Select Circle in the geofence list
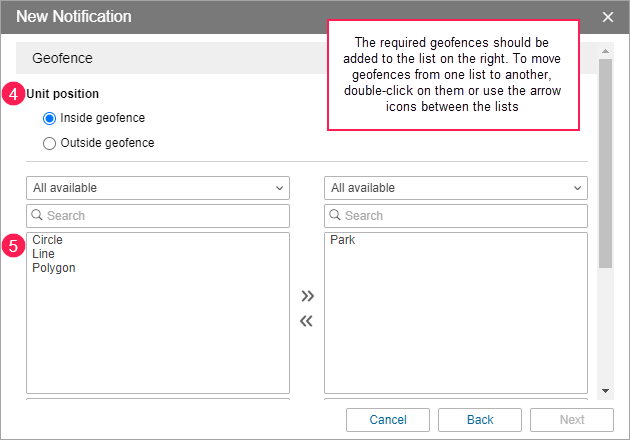 (47, 240)
